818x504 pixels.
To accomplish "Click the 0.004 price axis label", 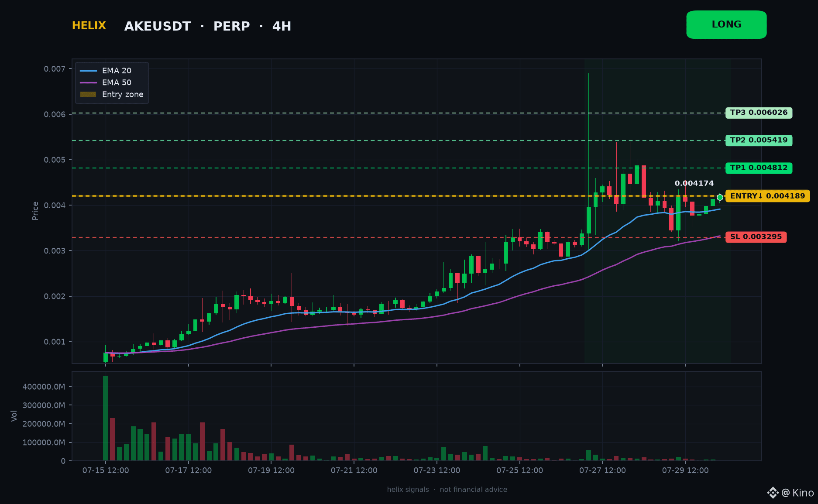I will [55, 205].
